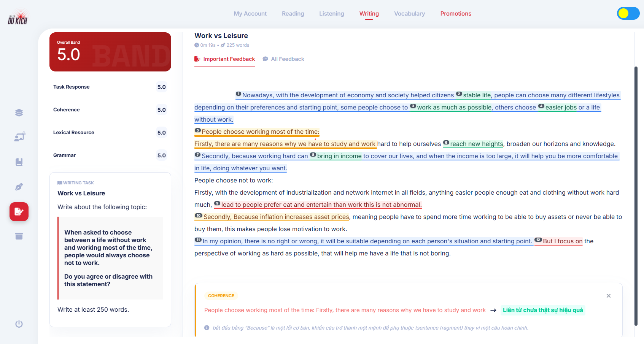The height and width of the screenshot is (344, 644).
Task: Click feedback marker 9 before lead to people
Action: 217,203
